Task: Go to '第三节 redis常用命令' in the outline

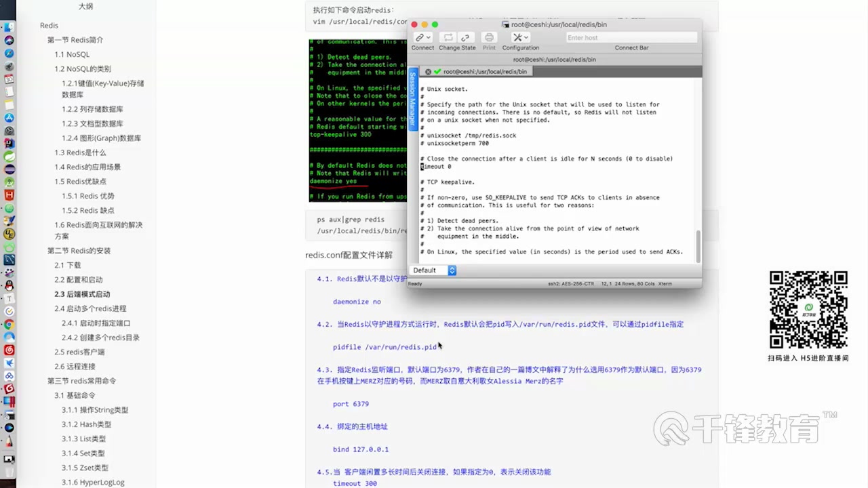Action: click(x=81, y=381)
